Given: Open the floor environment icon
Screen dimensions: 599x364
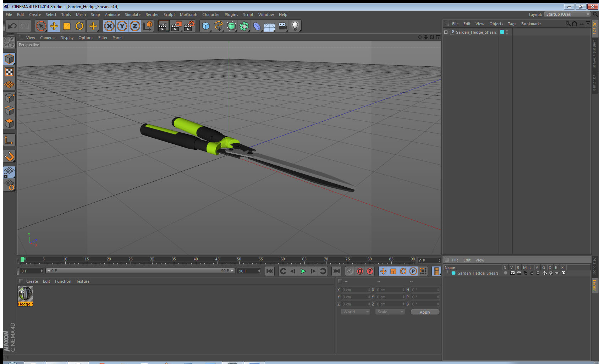Looking at the screenshot, I should (x=270, y=26).
